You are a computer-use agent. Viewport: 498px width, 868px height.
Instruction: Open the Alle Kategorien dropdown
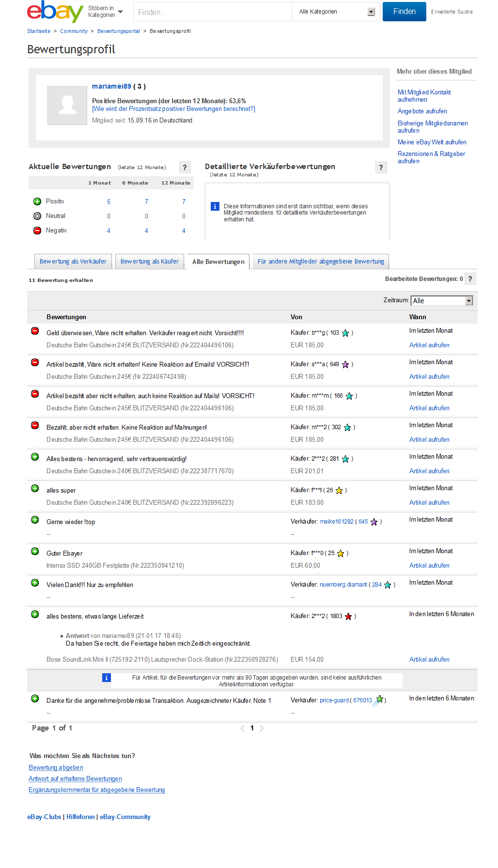point(337,12)
